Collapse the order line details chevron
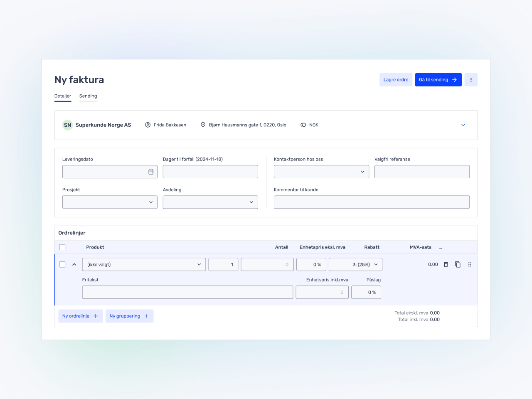 coord(74,264)
